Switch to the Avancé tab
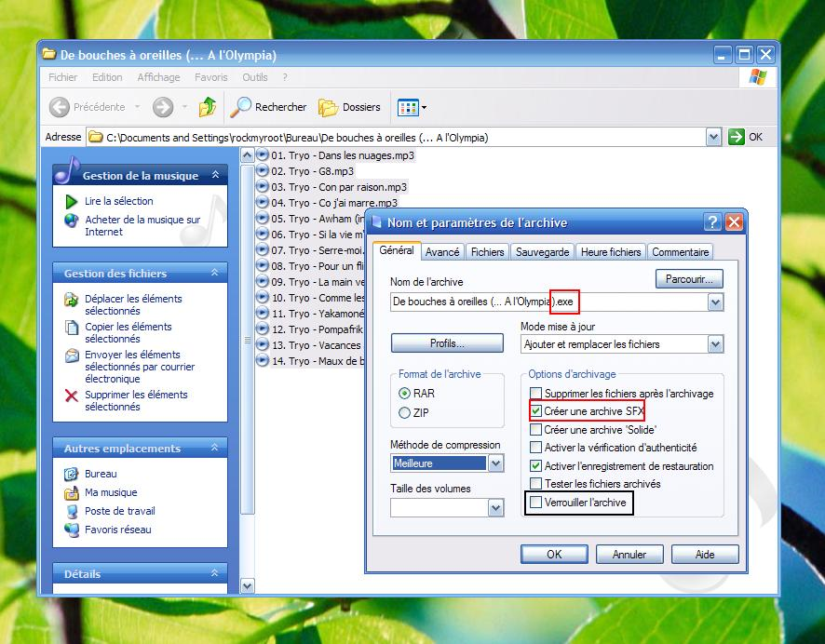The width and height of the screenshot is (825, 644). click(x=442, y=252)
